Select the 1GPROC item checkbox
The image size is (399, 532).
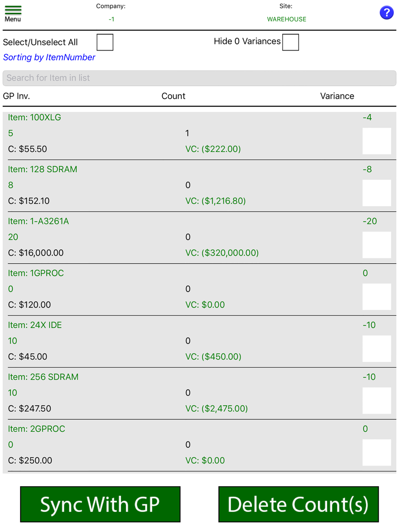(376, 297)
